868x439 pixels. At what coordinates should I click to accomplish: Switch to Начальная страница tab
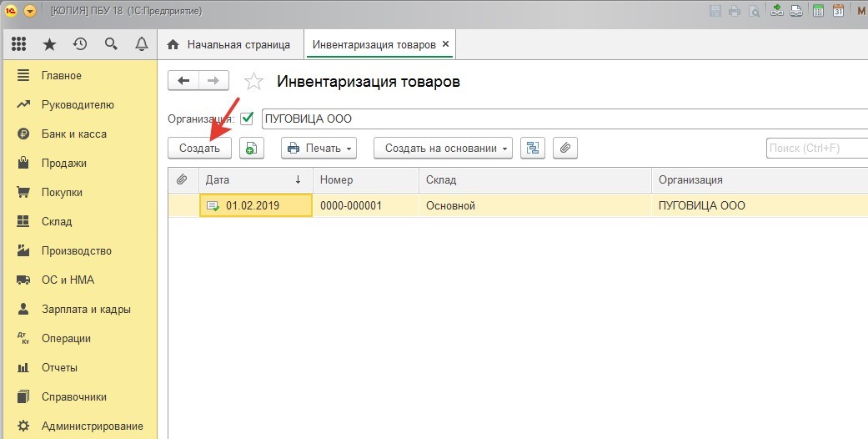click(229, 44)
